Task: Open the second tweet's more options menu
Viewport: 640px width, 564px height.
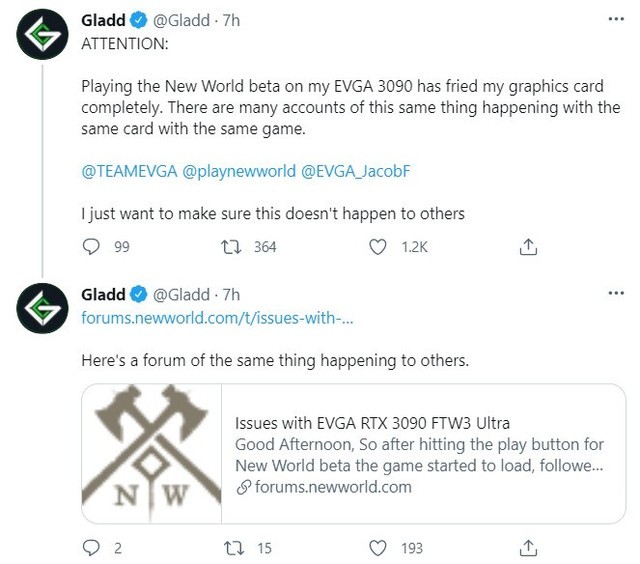Action: click(616, 293)
